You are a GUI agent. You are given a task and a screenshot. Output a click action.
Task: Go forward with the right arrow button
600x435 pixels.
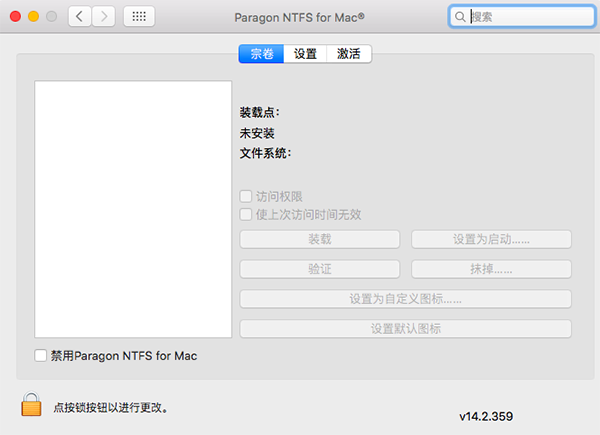pyautogui.click(x=104, y=16)
